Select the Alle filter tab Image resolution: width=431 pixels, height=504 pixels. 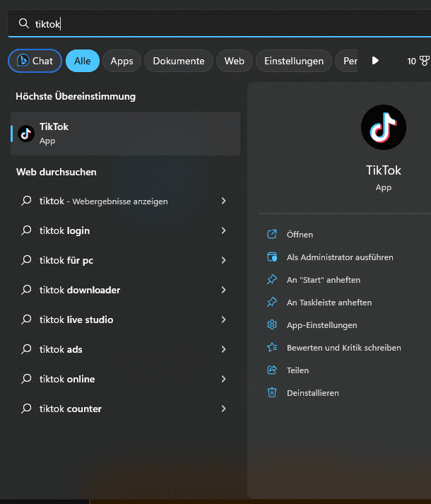83,61
